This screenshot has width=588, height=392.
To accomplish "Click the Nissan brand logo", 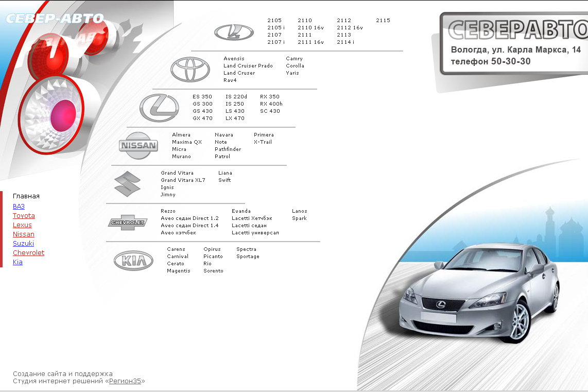I will pyautogui.click(x=139, y=146).
